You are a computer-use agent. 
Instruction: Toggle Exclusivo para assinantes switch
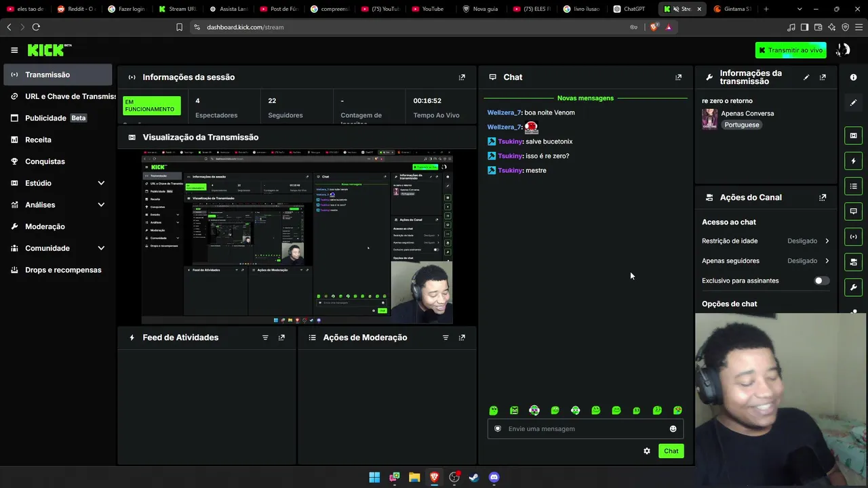point(822,281)
